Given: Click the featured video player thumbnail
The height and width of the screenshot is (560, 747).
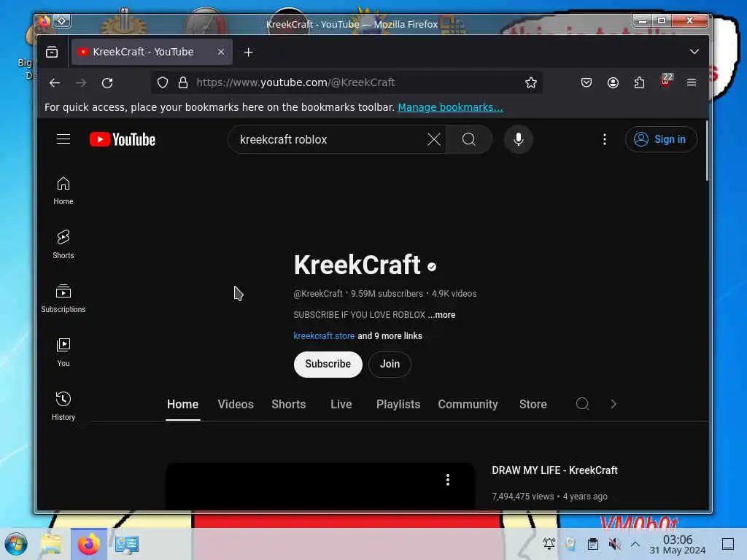Looking at the screenshot, I should pos(320,486).
